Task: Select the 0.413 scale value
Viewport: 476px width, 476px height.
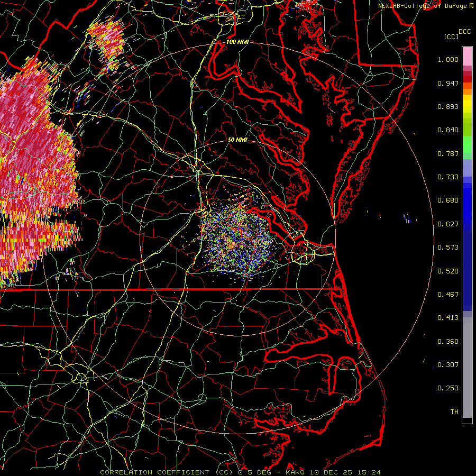Action: click(448, 318)
